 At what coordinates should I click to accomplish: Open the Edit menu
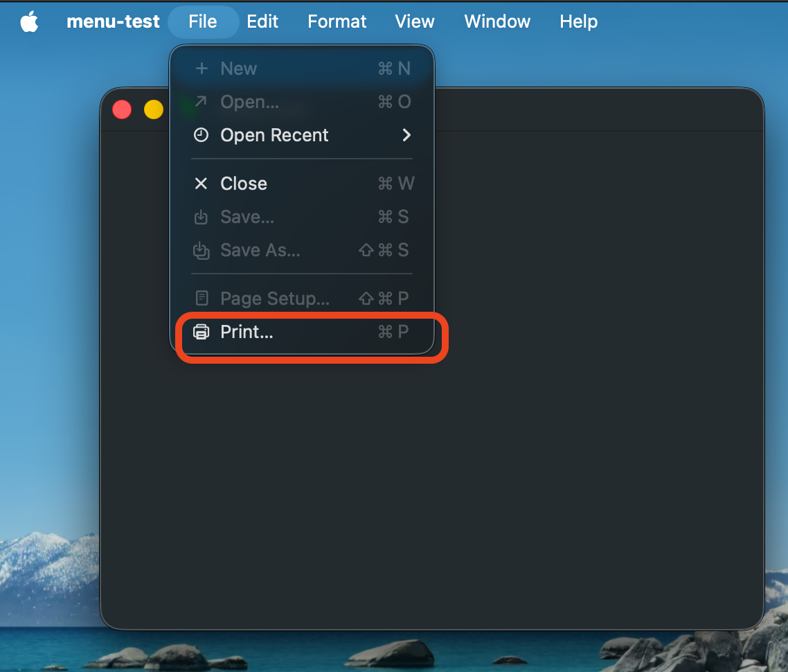pyautogui.click(x=262, y=21)
